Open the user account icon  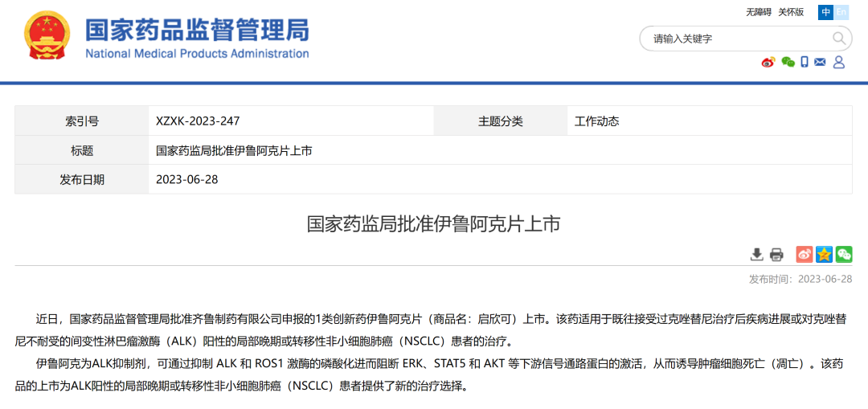[x=839, y=62]
